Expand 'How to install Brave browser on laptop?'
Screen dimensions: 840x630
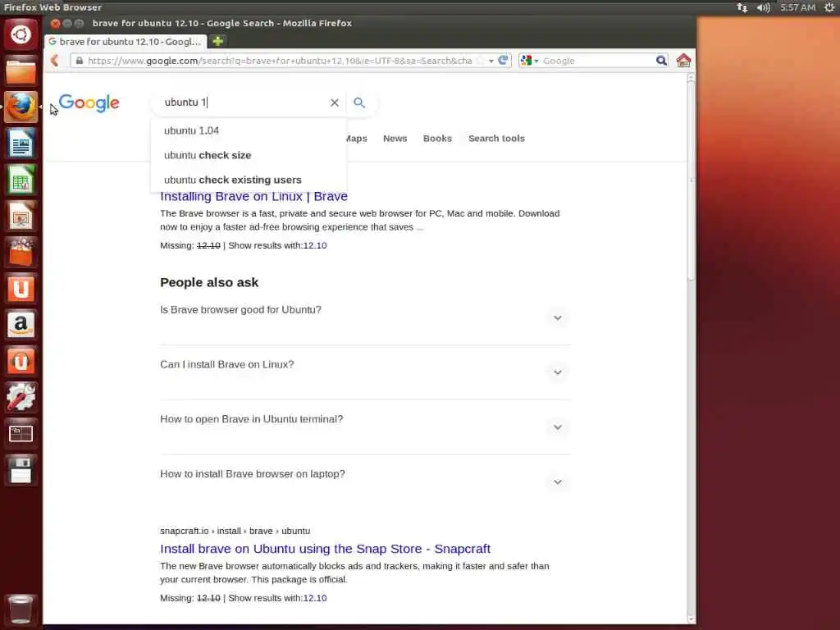point(558,482)
